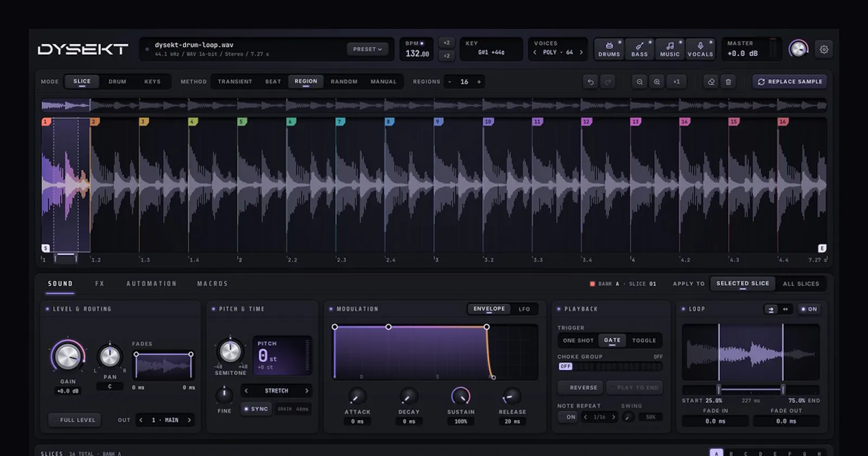
Task: Select forward loop direction icon
Action: coord(771,309)
